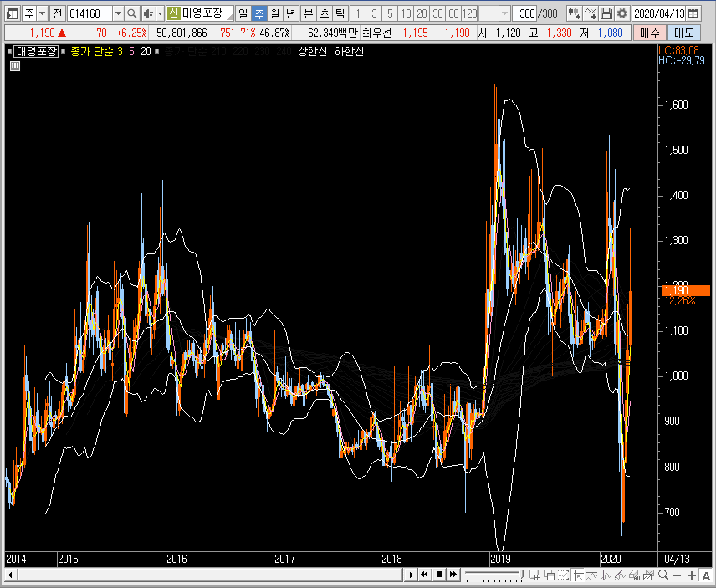Click the add candlestick chart icon
Screen dimensions: 716x588
[x=574, y=13]
